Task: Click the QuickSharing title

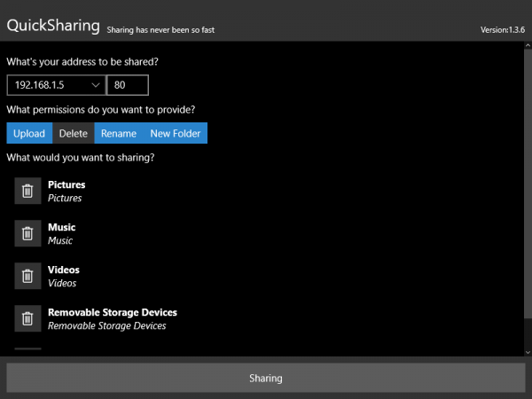Action: coord(53,26)
